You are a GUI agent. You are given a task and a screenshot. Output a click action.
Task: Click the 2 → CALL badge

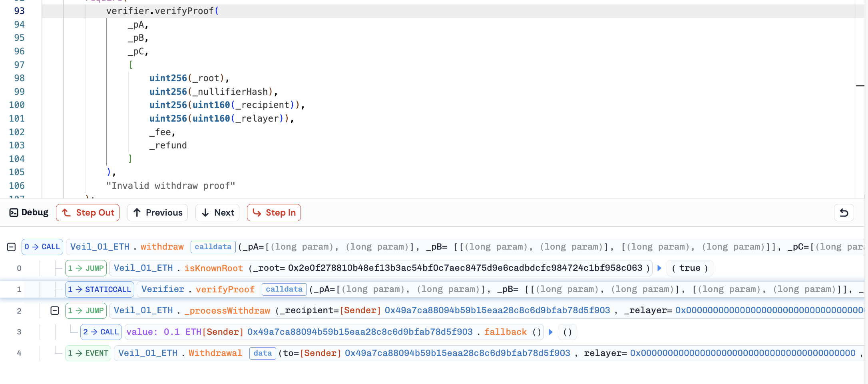click(x=101, y=332)
